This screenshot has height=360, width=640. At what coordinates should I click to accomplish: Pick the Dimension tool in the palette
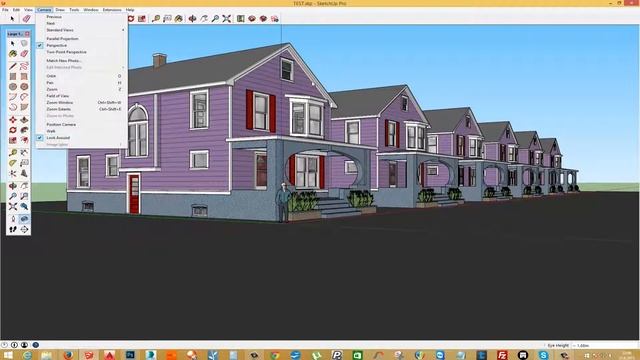(x=24, y=153)
